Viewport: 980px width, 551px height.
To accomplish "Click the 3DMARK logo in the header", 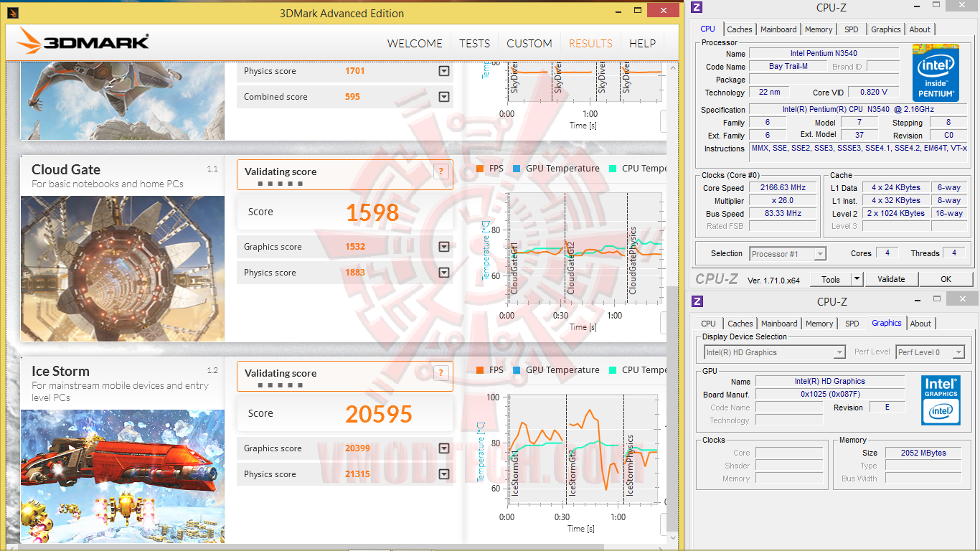I will 83,42.
